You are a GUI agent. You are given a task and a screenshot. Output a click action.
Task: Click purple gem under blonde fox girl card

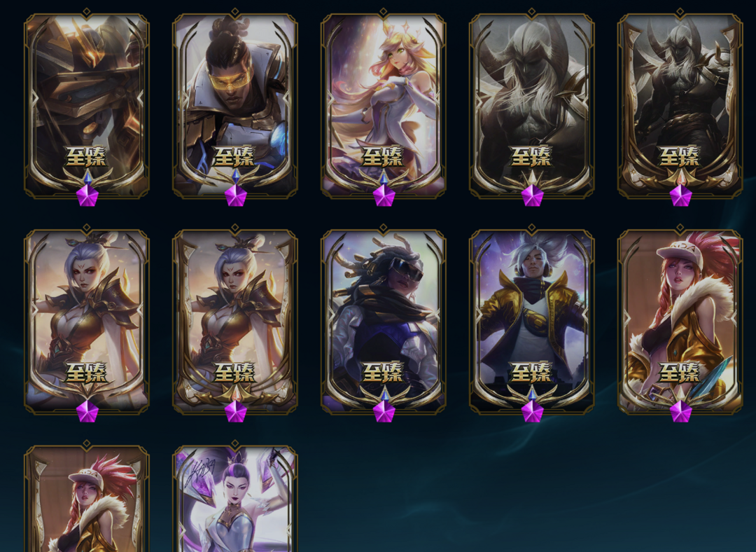tap(384, 195)
